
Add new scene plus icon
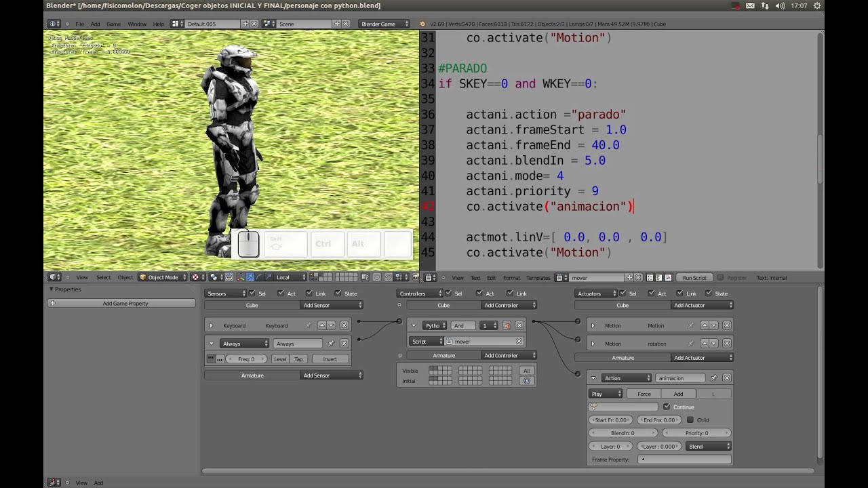tap(337, 24)
